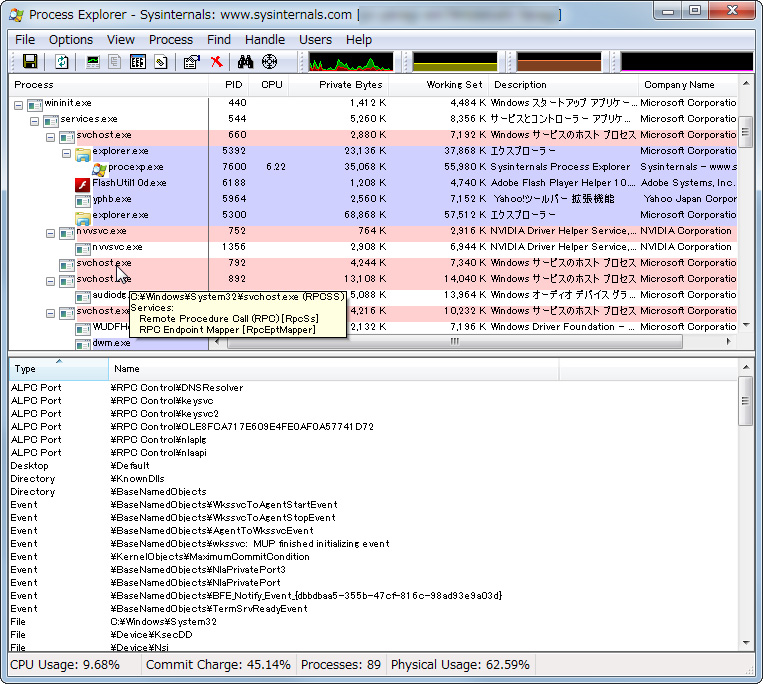Image resolution: width=763 pixels, height=684 pixels.
Task: Click the CPU Usage 9.68% status entry
Action: pos(65,665)
